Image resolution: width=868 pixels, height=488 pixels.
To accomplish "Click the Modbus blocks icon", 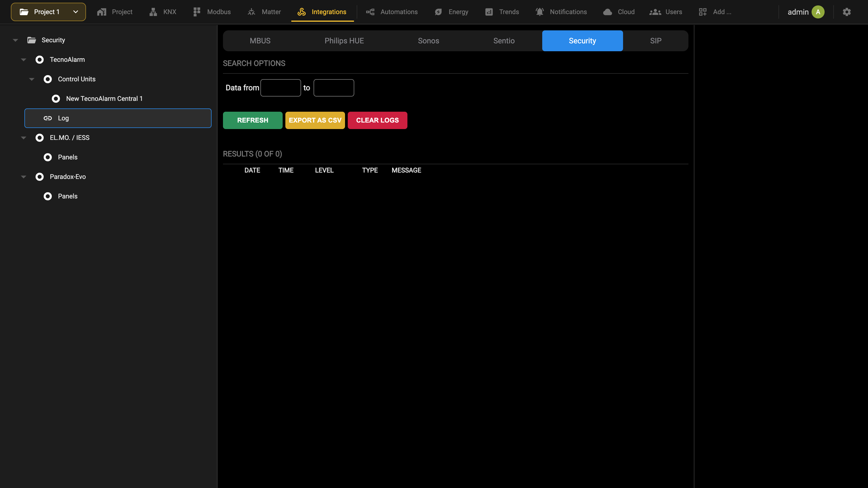I will point(197,12).
